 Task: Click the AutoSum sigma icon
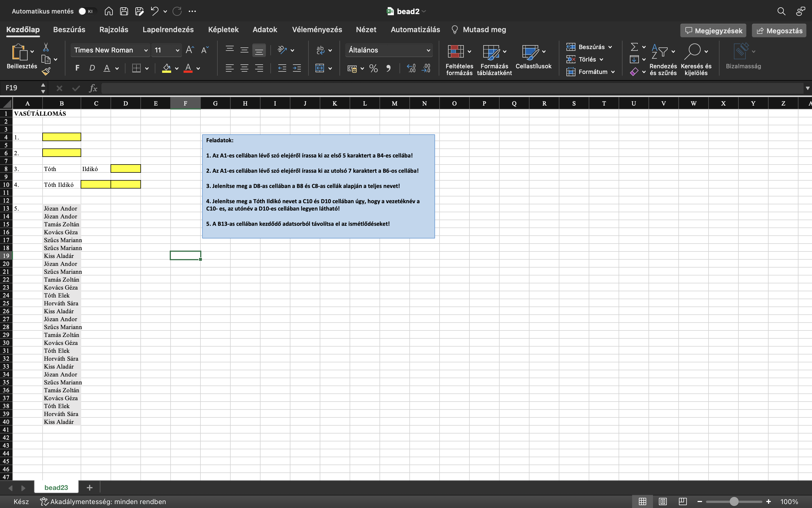point(634,47)
